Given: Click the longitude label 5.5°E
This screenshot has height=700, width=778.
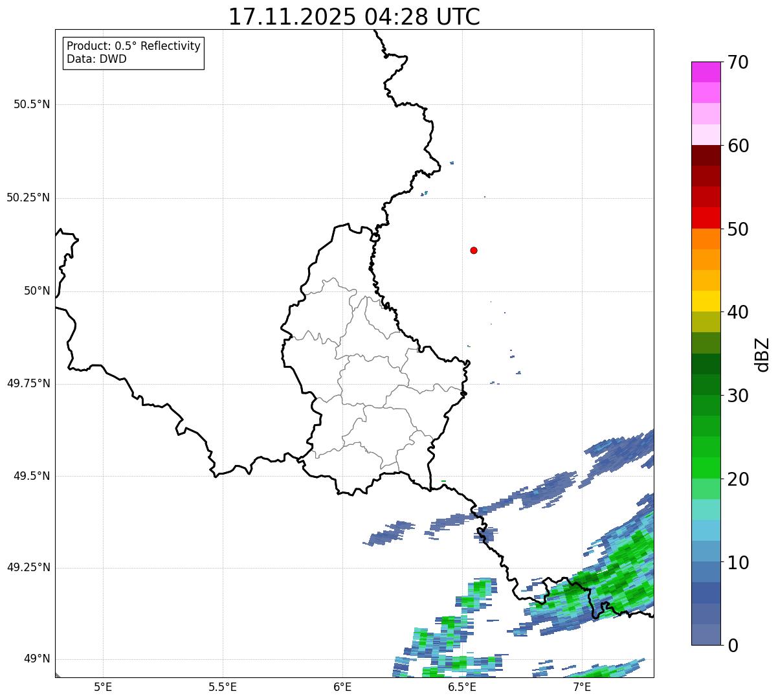Looking at the screenshot, I should [x=223, y=687].
